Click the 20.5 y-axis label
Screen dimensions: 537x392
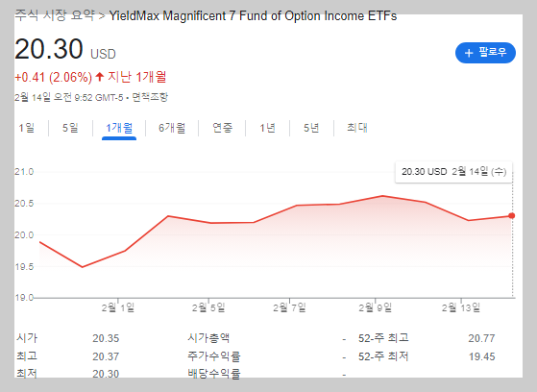tap(24, 204)
